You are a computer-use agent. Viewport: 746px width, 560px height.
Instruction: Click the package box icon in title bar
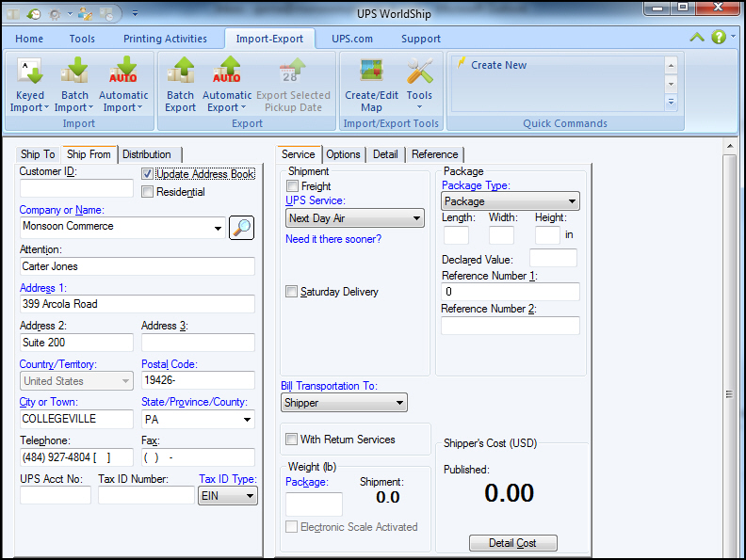(x=12, y=14)
